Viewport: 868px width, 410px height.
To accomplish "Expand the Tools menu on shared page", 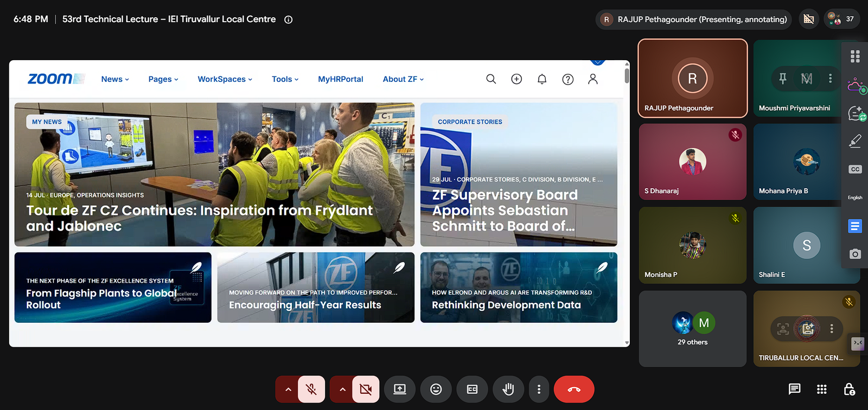I will [285, 79].
